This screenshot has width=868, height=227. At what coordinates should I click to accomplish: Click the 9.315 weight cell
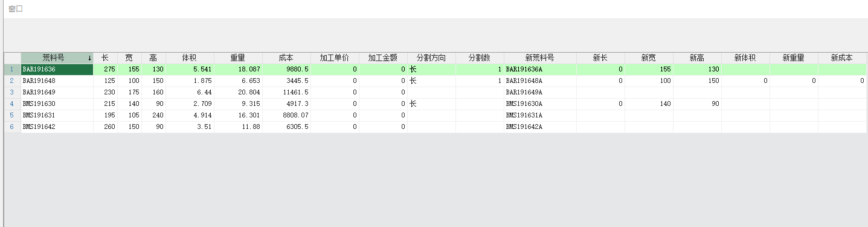pos(239,104)
